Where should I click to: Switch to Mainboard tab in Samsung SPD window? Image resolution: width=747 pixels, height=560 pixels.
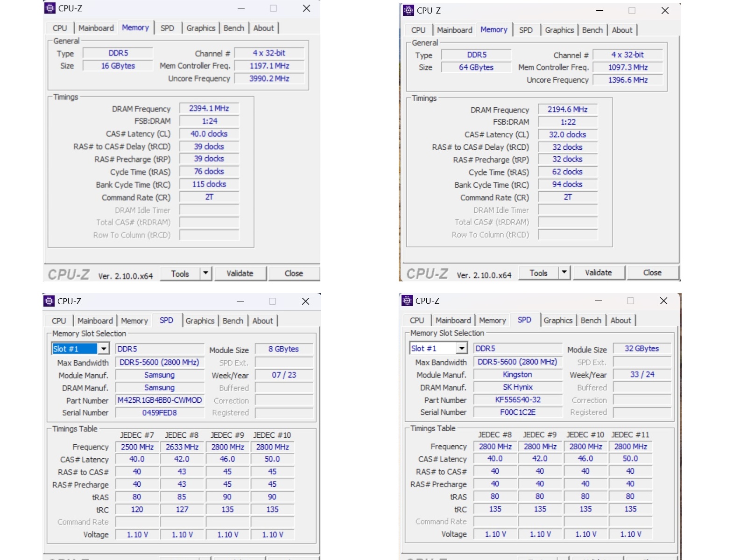[x=95, y=321]
